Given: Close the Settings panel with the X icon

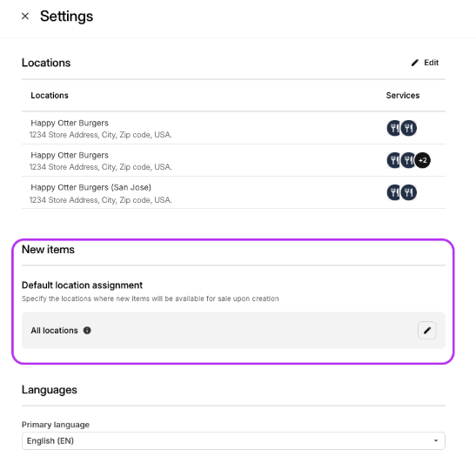Looking at the screenshot, I should (25, 16).
